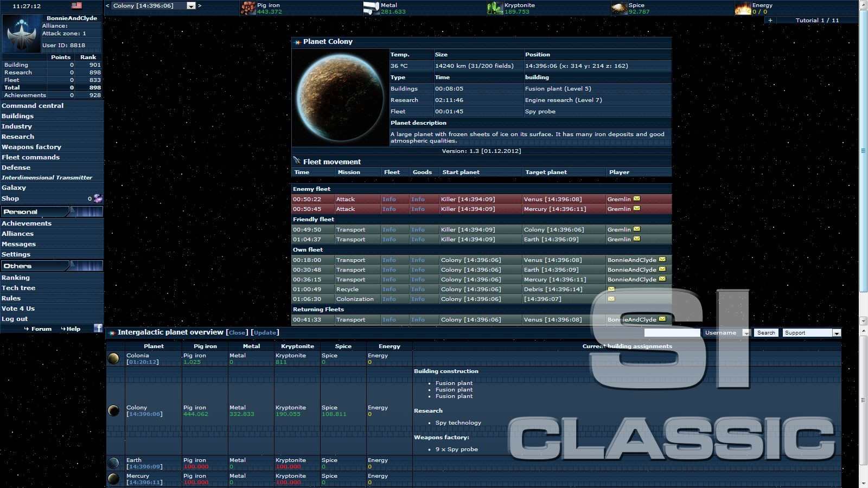Select the Kryptonite resource icon

pyautogui.click(x=494, y=8)
